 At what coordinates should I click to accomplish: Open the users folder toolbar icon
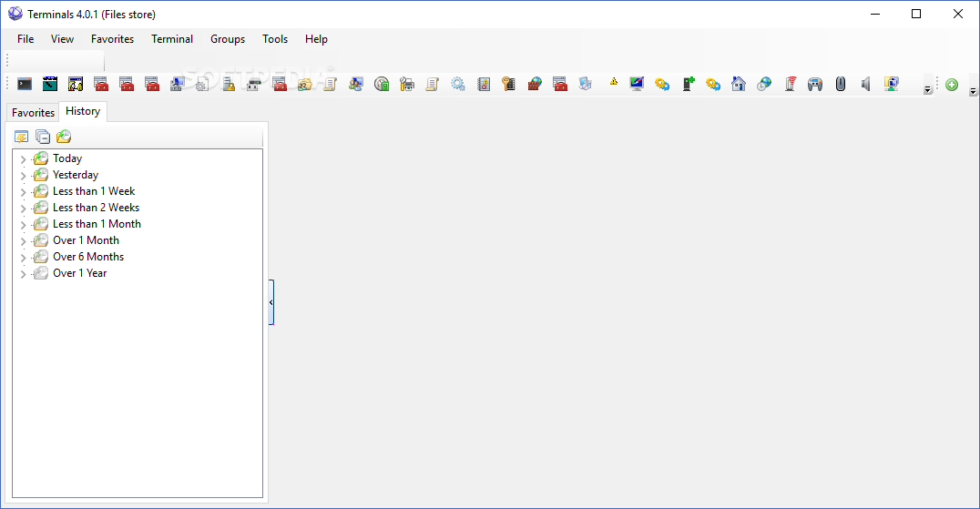pos(305,84)
